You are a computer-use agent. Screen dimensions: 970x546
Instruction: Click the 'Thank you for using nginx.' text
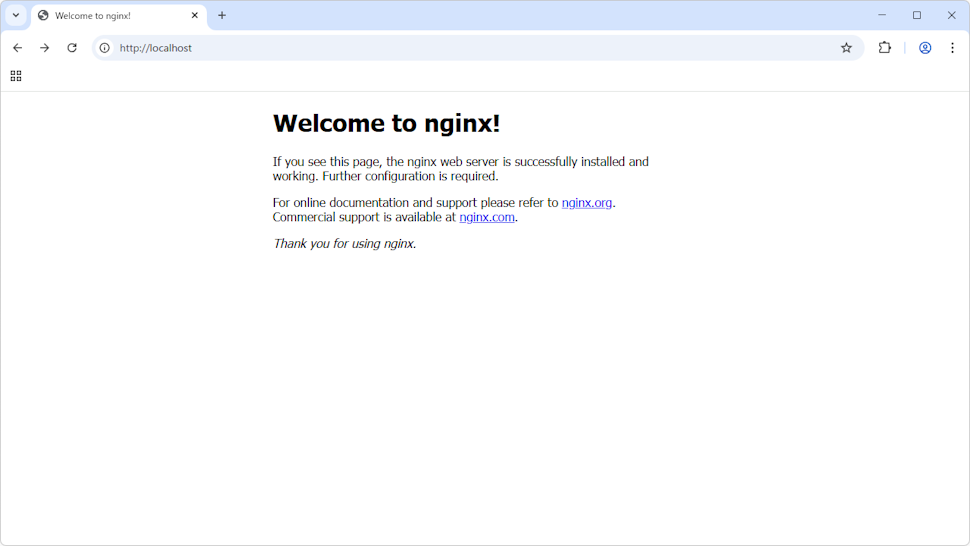click(345, 244)
